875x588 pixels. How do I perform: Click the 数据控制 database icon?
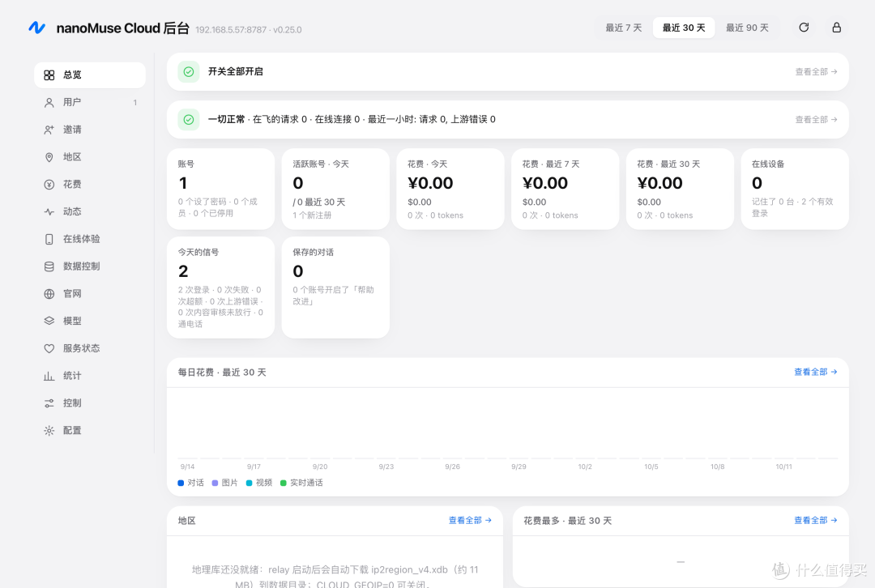(49, 266)
